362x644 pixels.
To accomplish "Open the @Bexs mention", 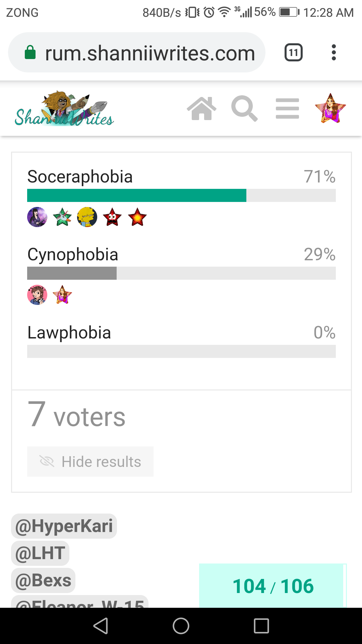I will coord(43,580).
